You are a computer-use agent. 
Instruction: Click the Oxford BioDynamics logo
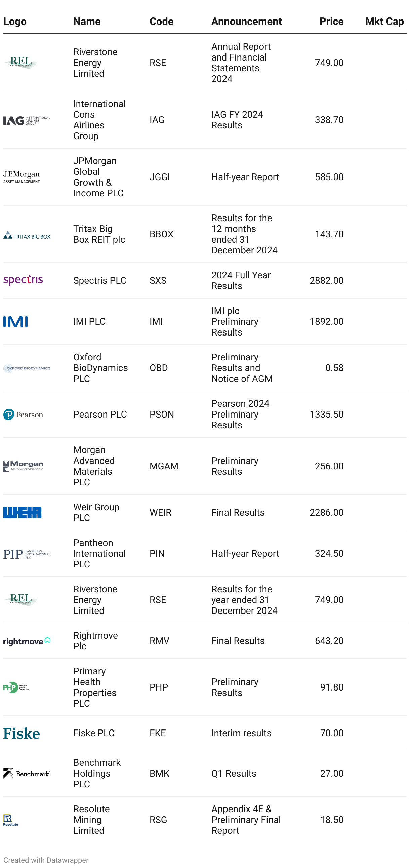(x=27, y=368)
